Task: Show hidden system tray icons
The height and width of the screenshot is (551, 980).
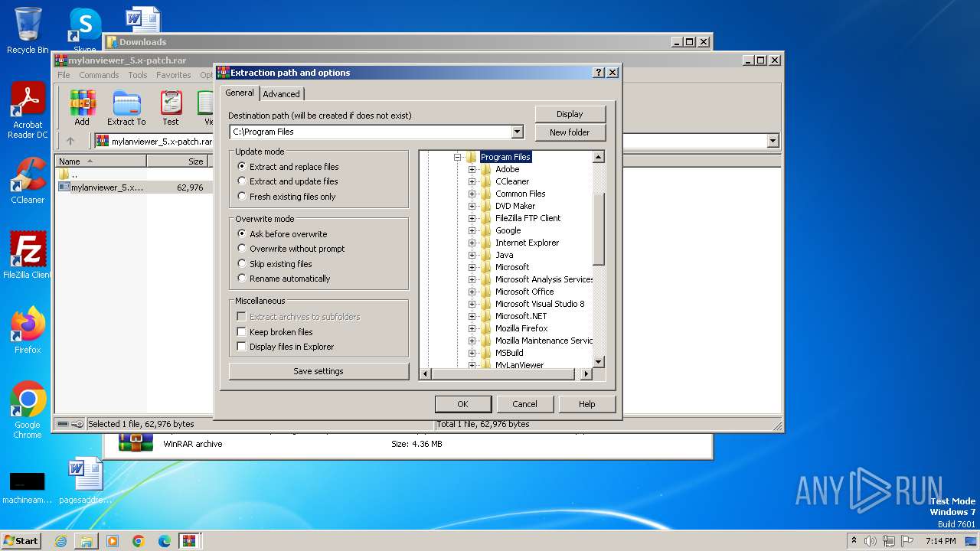Action: [854, 541]
